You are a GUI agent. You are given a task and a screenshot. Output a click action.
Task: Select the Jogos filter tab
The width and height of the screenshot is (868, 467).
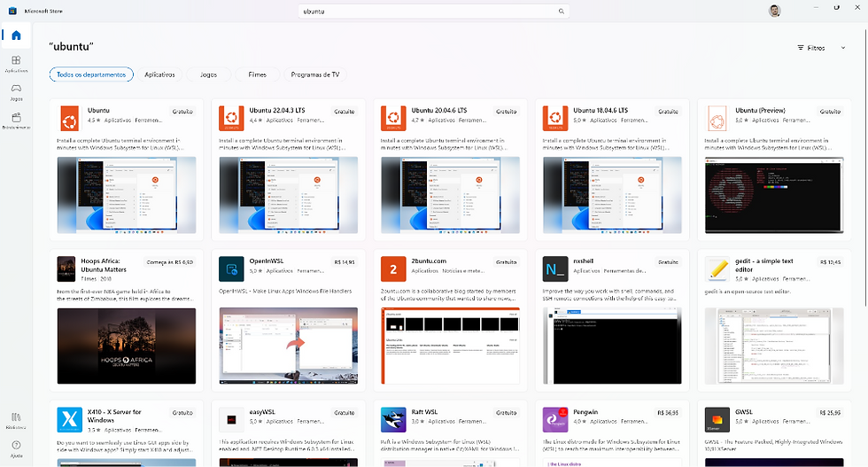click(208, 74)
